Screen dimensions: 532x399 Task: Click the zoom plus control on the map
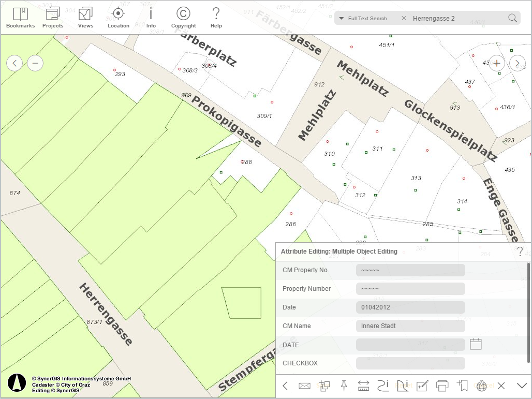click(496, 63)
